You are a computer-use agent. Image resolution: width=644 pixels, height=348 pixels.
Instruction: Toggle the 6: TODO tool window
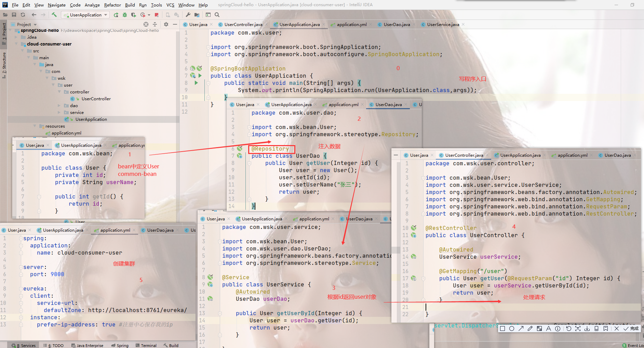click(x=54, y=345)
